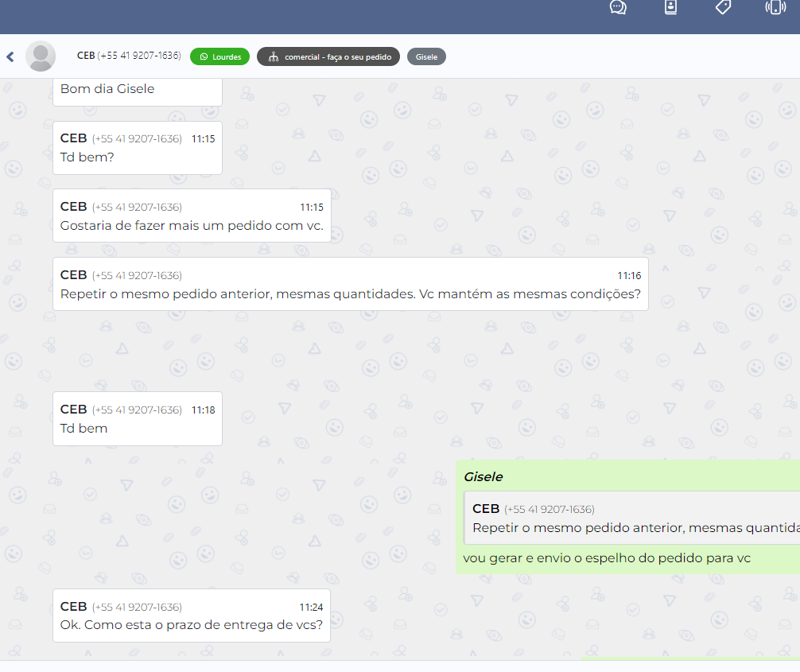Click the quoted message inside Gisele's reply
This screenshot has width=800, height=672.
click(x=632, y=518)
